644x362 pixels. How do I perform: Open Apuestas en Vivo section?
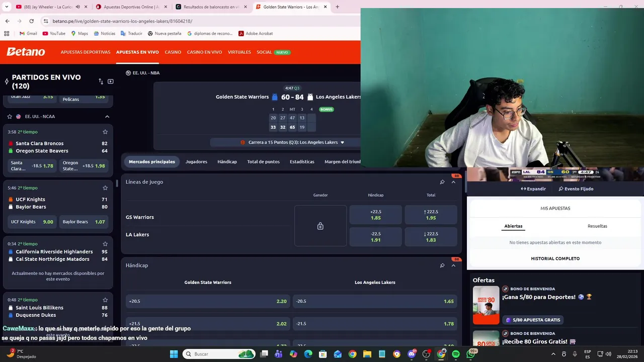(x=137, y=52)
